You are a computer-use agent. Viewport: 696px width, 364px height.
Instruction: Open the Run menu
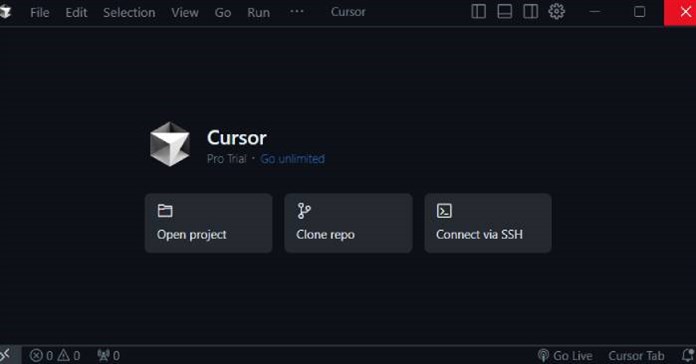click(258, 12)
